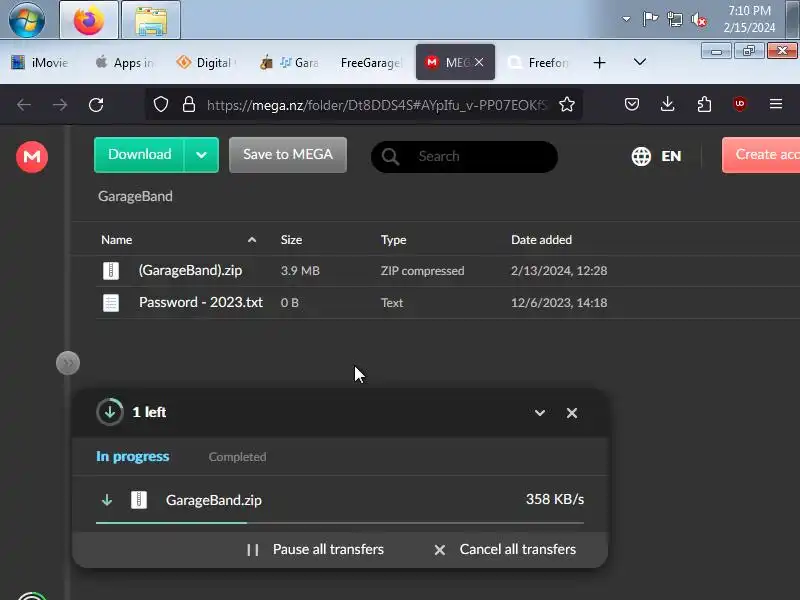Open the extensions puzzle icon
Image resolution: width=800 pixels, height=600 pixels.
(x=704, y=105)
